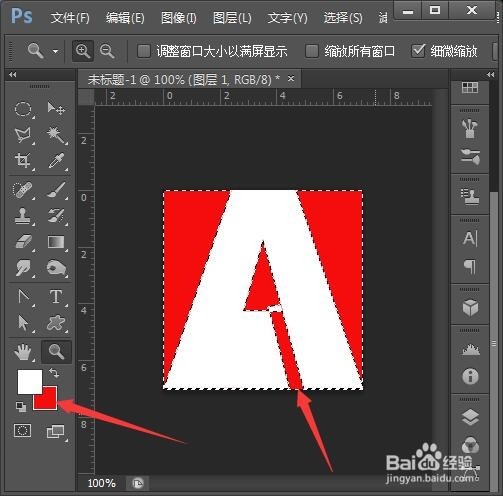Open the 编辑(E) menu

[x=125, y=18]
